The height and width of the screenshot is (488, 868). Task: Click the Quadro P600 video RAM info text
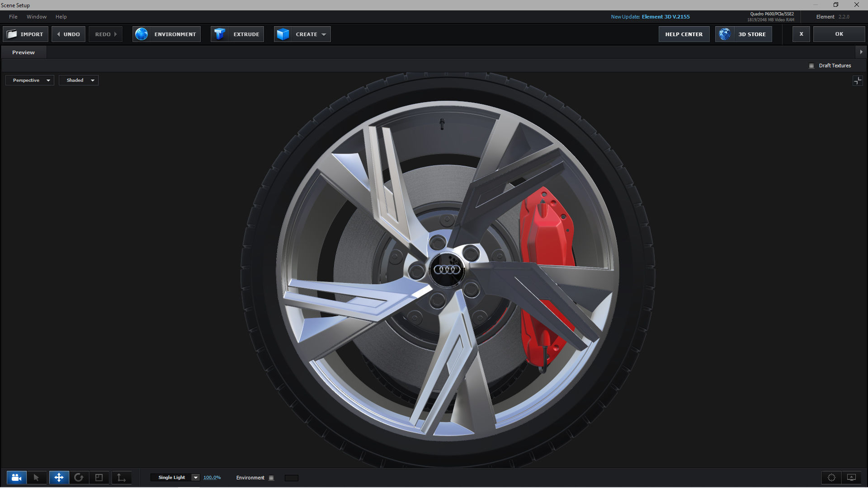click(x=771, y=17)
